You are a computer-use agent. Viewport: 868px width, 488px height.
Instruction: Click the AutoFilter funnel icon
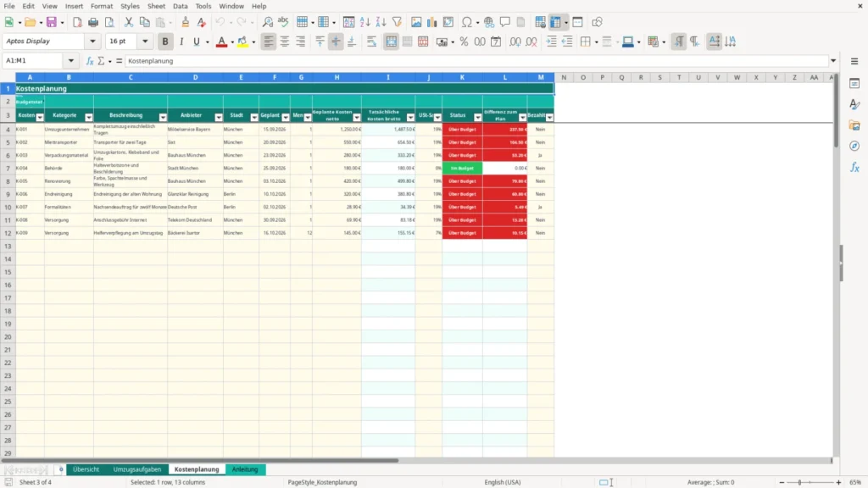397,22
